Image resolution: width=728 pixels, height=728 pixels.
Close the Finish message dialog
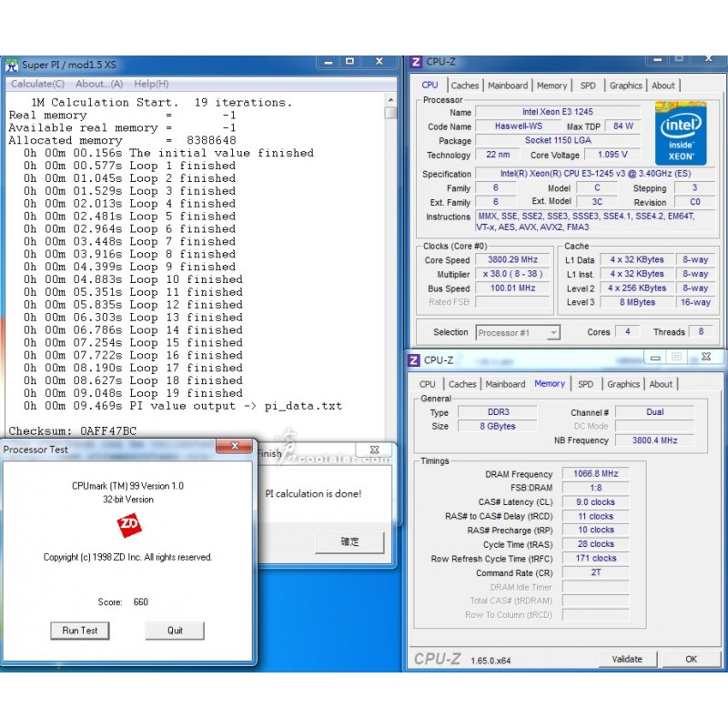pyautogui.click(x=374, y=450)
